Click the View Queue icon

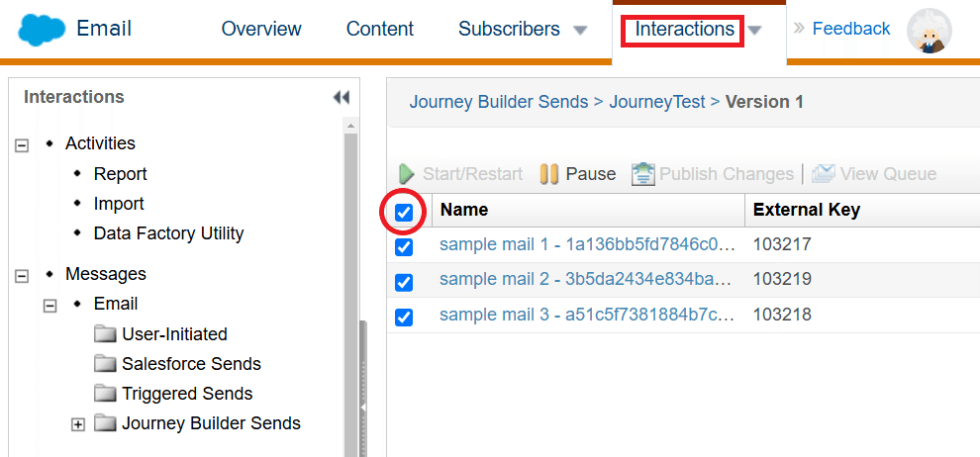click(824, 174)
